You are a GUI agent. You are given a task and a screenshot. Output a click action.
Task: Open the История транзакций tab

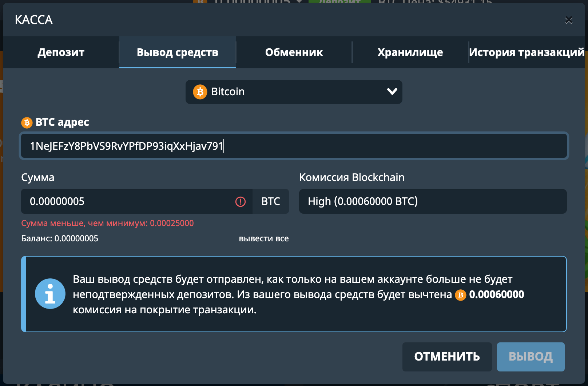click(527, 52)
